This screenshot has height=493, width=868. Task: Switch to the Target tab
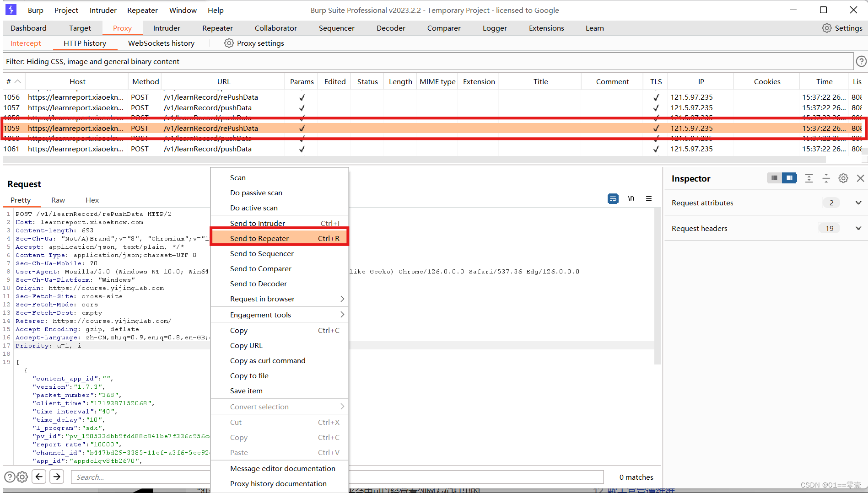click(x=80, y=28)
